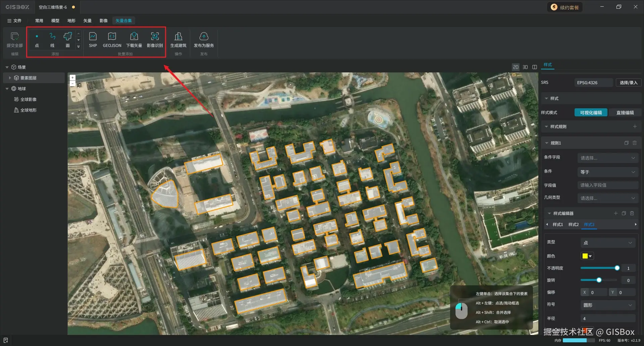Viewport: 644px width, 346px height.
Task: Switch to the 矢量 ribbon tab
Action: pyautogui.click(x=88, y=20)
